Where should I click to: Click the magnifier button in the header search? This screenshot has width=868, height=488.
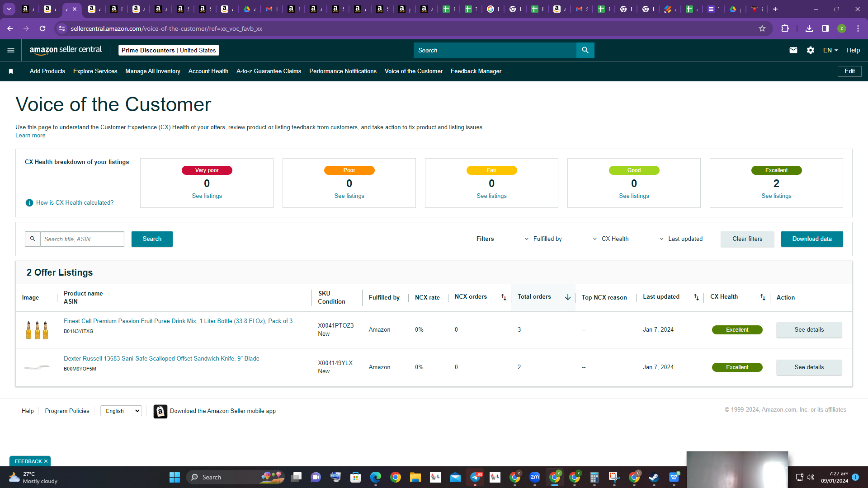pos(585,50)
